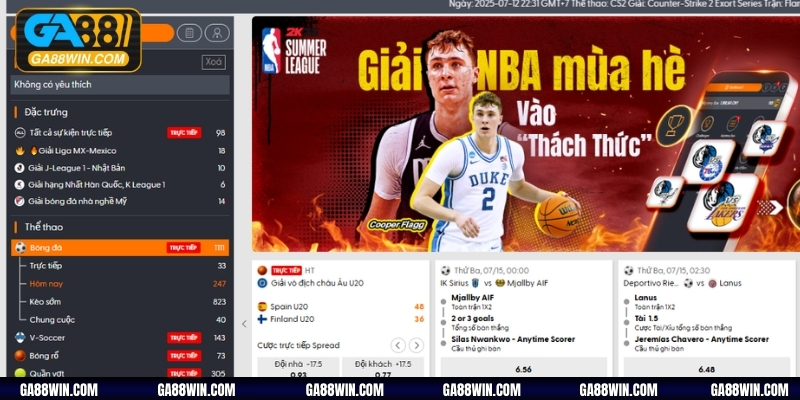Open Tất cả sự kiện trực tiếp
Image resolution: width=800 pixels, height=400 pixels.
pos(120,133)
